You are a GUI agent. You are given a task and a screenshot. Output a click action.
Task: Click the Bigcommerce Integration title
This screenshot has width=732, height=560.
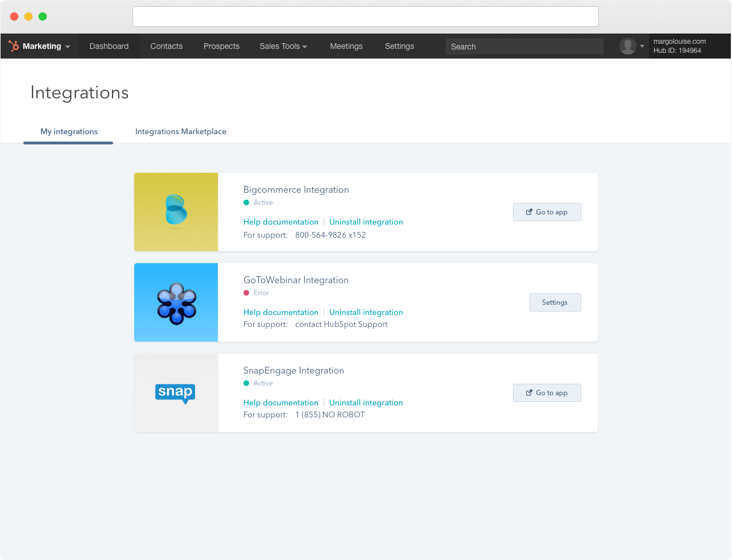(x=296, y=190)
